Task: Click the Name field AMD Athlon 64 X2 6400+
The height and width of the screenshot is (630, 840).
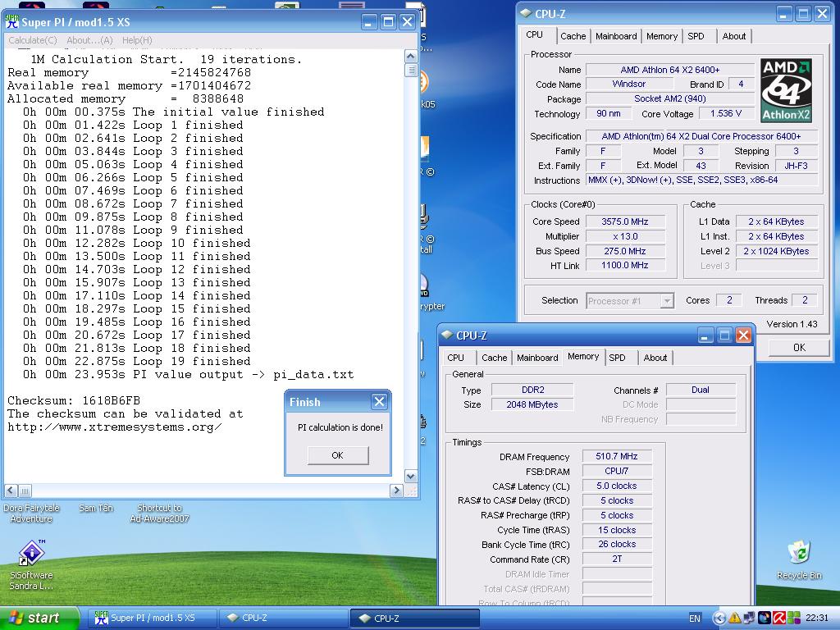Action: pos(669,70)
